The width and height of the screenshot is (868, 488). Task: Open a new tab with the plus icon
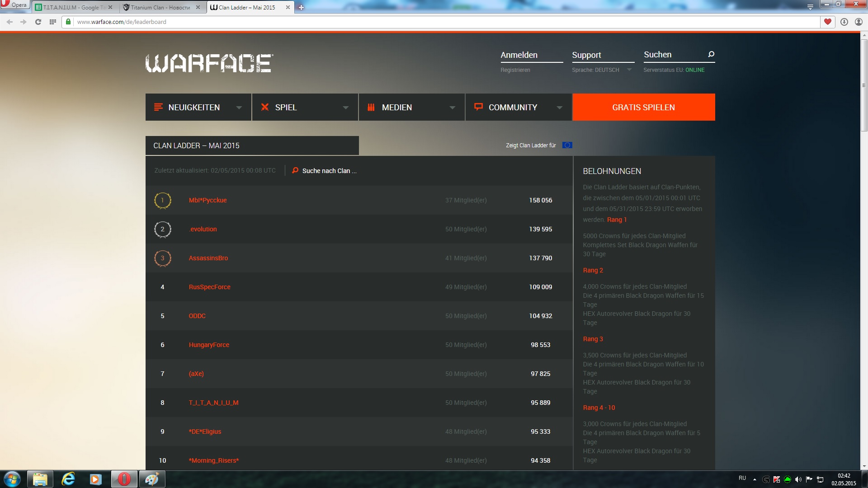click(301, 7)
